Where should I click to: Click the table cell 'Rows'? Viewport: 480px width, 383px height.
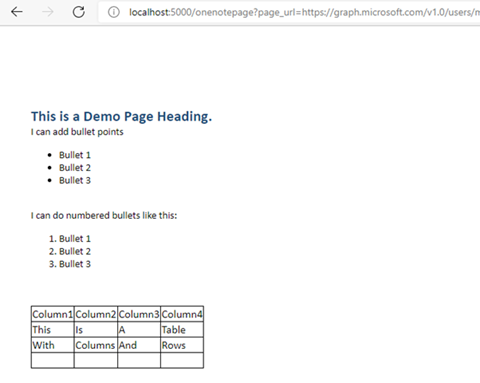click(182, 345)
